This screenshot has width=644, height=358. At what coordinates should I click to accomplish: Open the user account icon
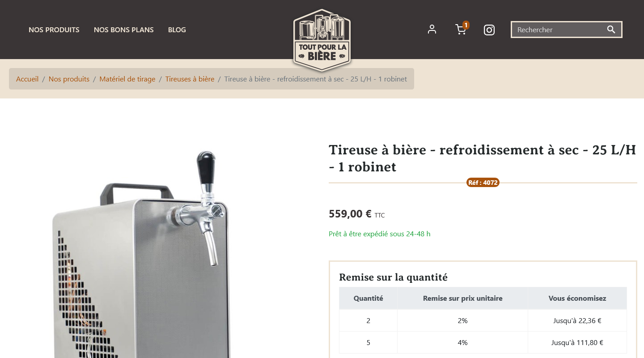pyautogui.click(x=432, y=30)
